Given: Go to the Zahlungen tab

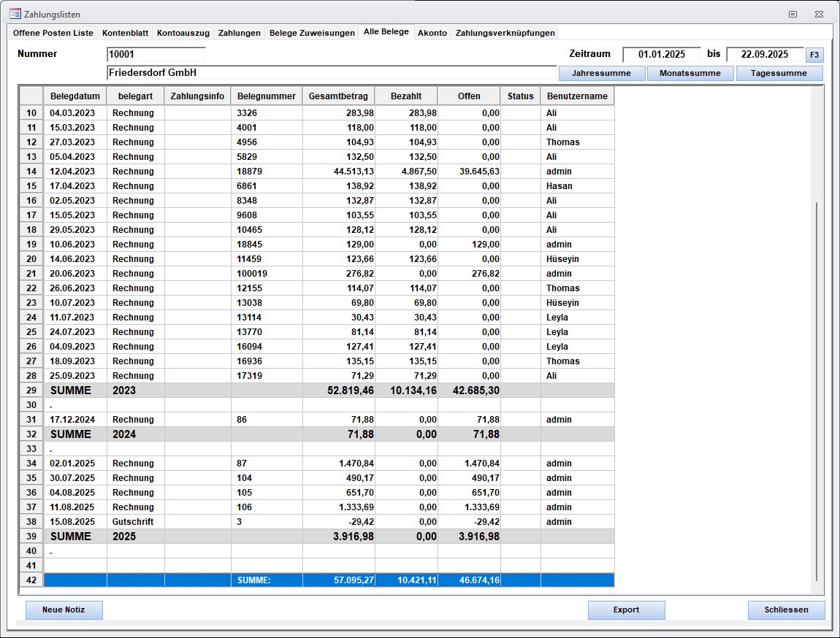Looking at the screenshot, I should [x=239, y=33].
